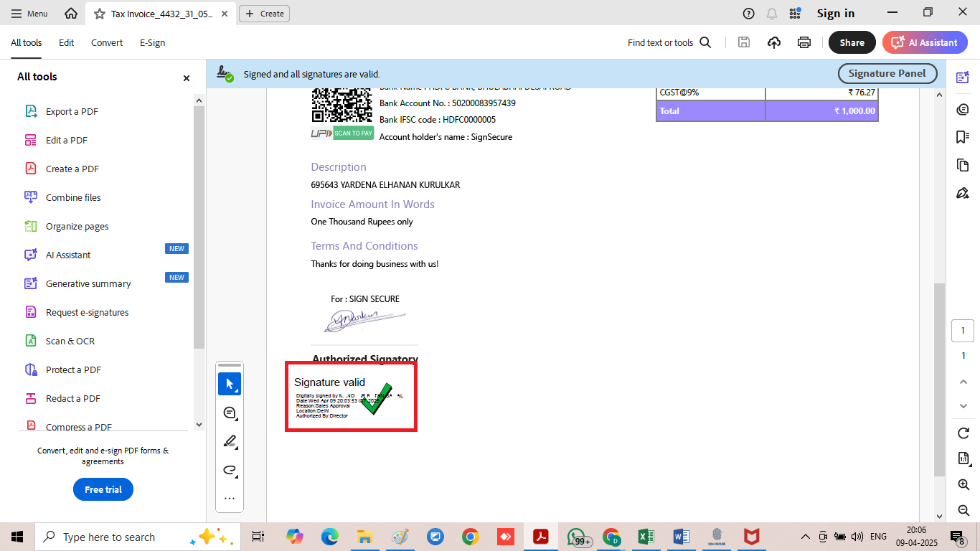Rotate the page clockwise icon
Image resolution: width=980 pixels, height=551 pixels.
963,433
